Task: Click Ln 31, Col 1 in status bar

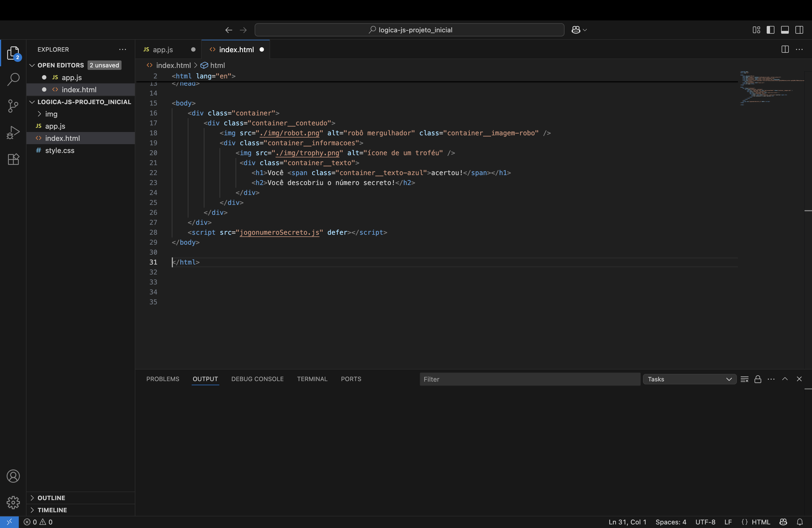Action: [628, 522]
